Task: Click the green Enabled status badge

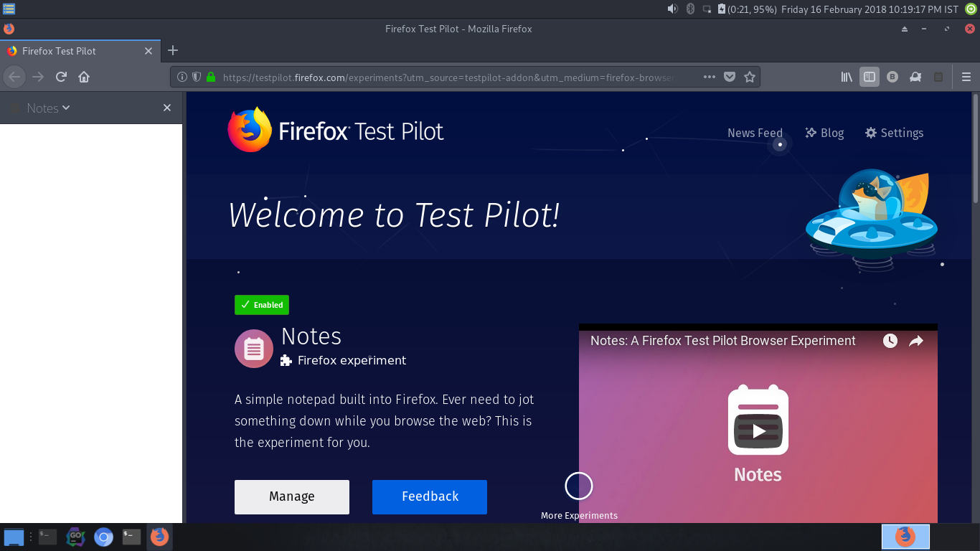Action: [261, 304]
